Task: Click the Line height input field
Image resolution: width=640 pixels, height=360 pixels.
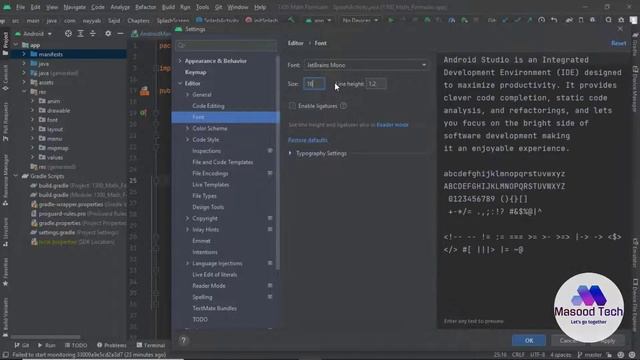Action: click(x=376, y=84)
